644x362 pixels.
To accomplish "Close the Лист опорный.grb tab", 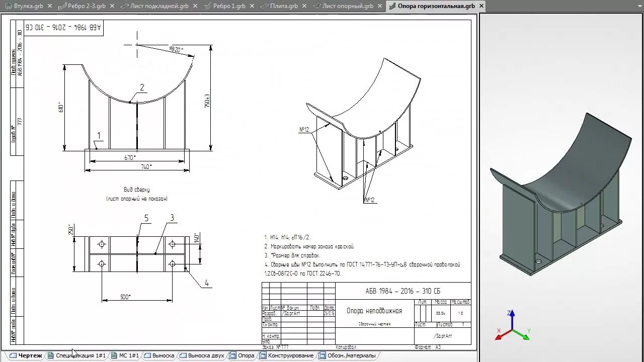I will point(379,6).
